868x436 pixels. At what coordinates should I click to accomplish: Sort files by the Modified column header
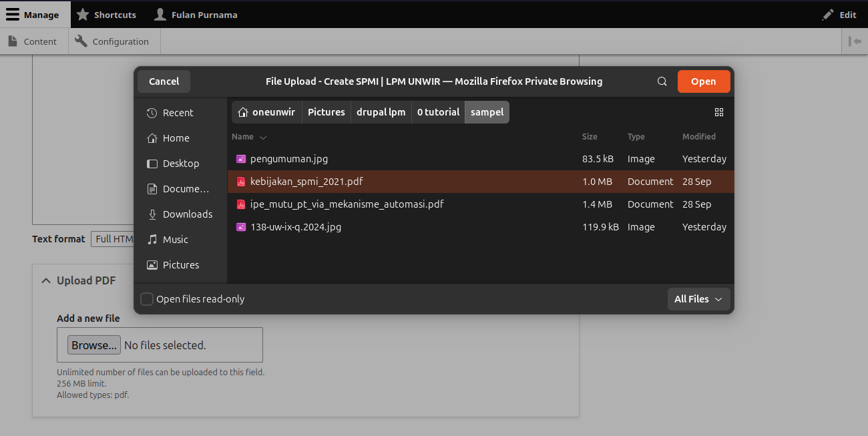point(699,137)
